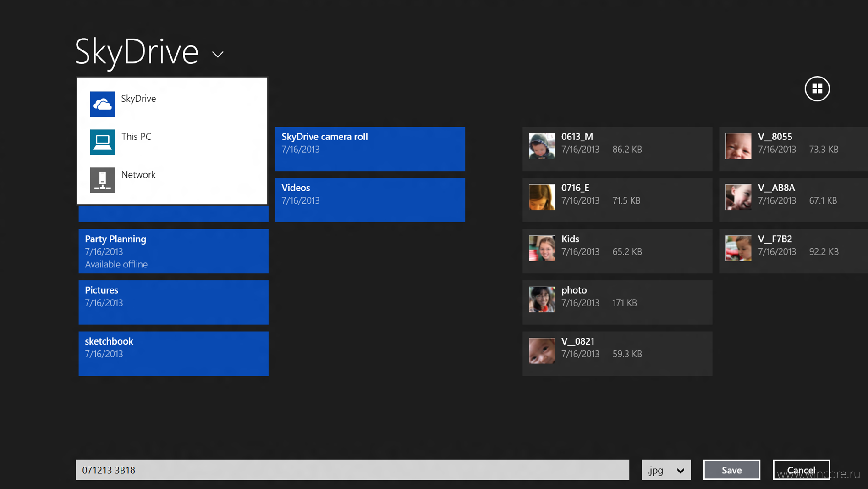Collapse the SkyDrive location dropdown chevron
Viewport: 868px width, 489px height.
(x=218, y=54)
